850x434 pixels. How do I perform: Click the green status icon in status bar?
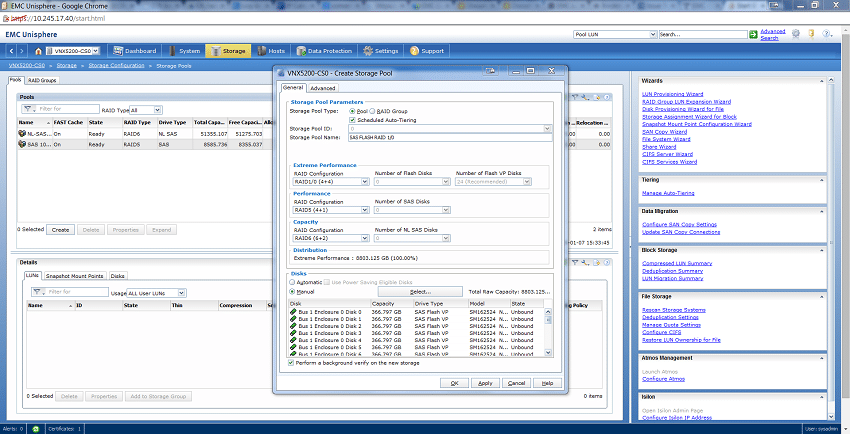tap(36, 429)
